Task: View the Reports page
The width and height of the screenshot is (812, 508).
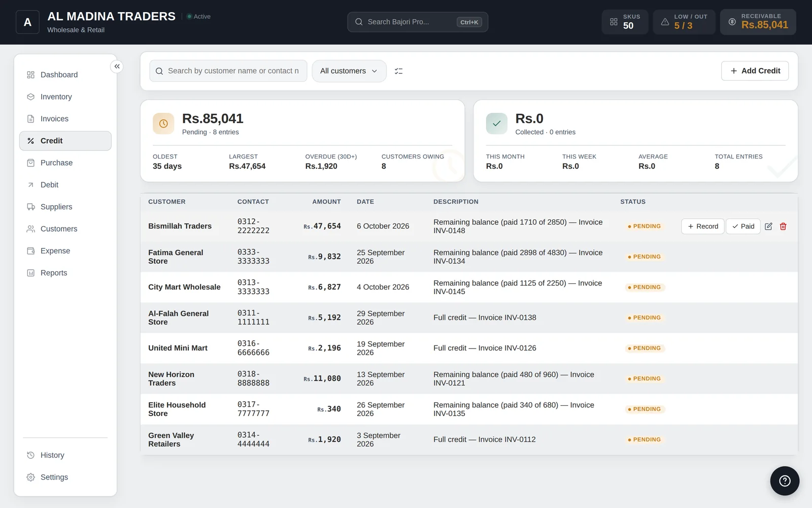Action: point(65,273)
